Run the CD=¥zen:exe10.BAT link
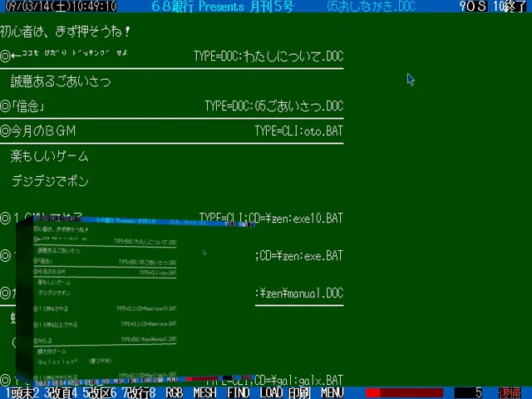This screenshot has height=399, width=532. point(271,218)
